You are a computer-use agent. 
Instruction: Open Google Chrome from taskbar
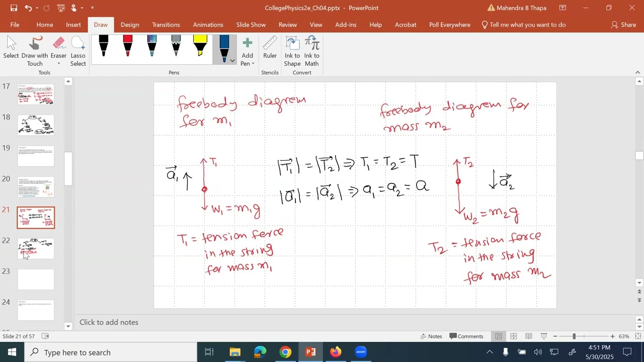(285, 352)
